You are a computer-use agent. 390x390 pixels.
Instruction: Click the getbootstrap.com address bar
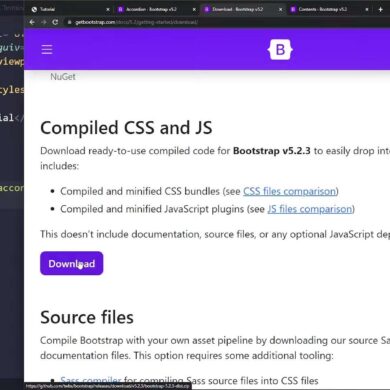[x=227, y=22]
